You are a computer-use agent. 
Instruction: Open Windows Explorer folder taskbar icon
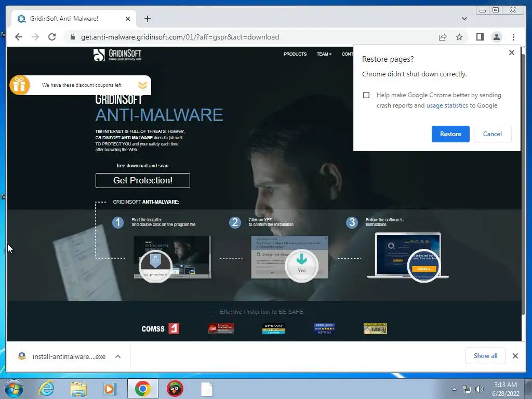[78, 389]
